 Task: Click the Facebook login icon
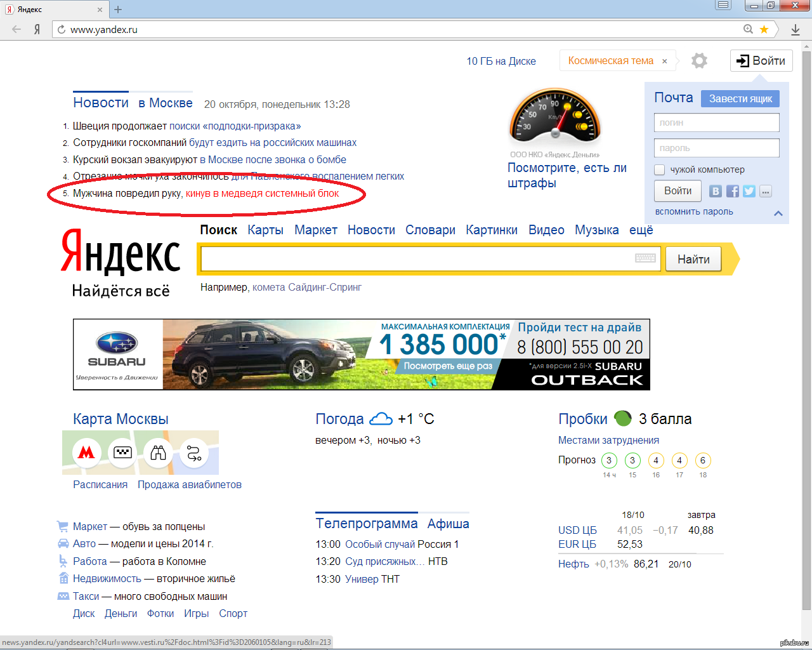(x=733, y=191)
